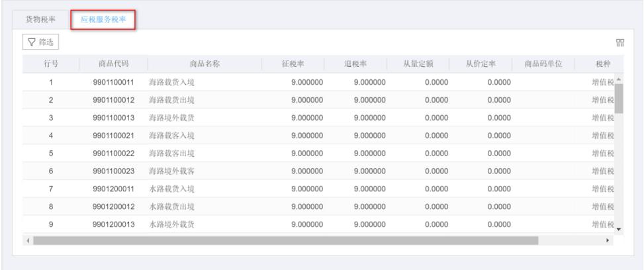This screenshot has width=644, height=270.
Task: Click the column layout grid icon
Action: (x=620, y=44)
